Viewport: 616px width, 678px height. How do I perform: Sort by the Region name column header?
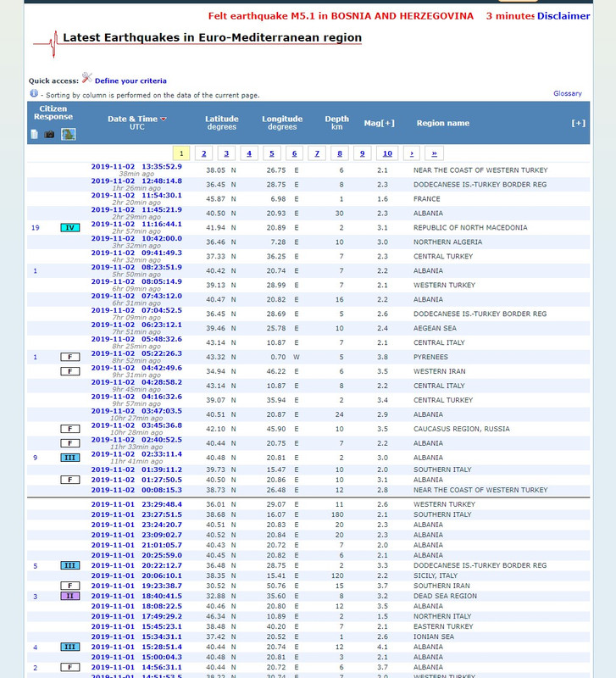(x=442, y=123)
